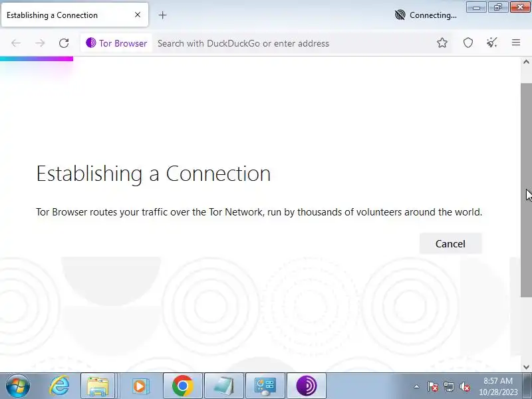Reload the current page
Image resolution: width=532 pixels, height=399 pixels.
point(64,43)
